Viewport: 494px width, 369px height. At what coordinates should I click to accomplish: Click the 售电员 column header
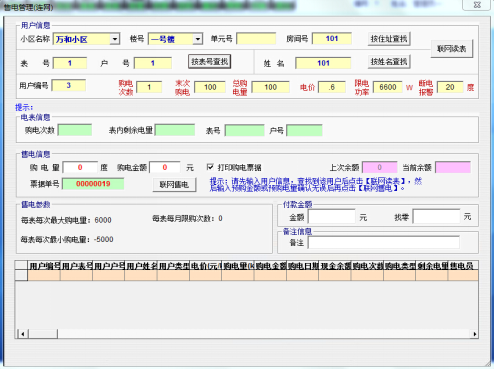[x=463, y=266]
